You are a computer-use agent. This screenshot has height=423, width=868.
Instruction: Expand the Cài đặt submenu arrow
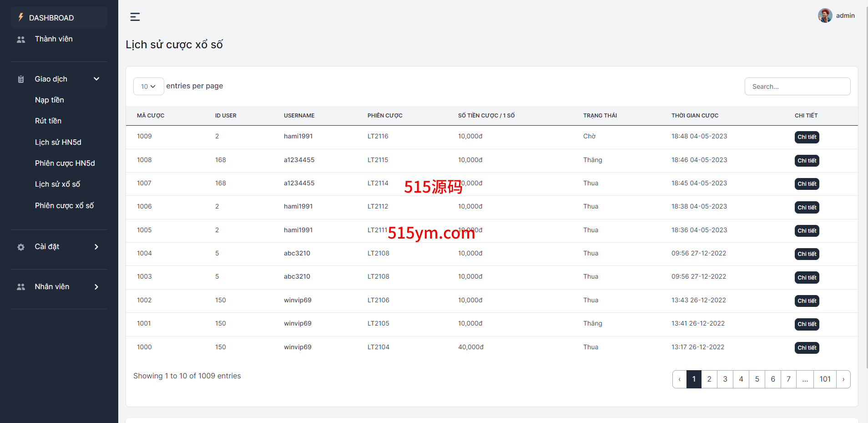(x=96, y=247)
